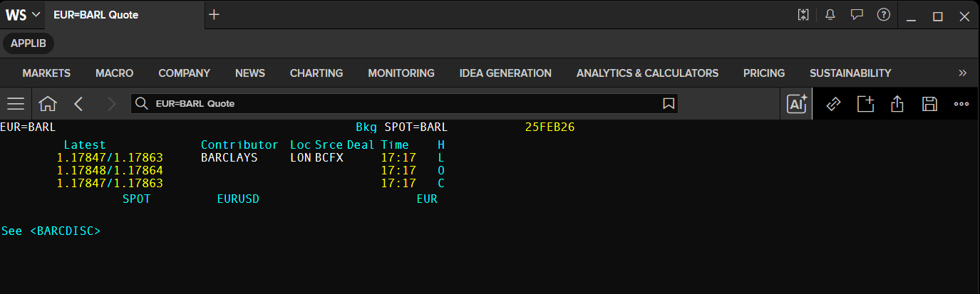Open the <BARCDISC> link
980x294 pixels.
65,231
